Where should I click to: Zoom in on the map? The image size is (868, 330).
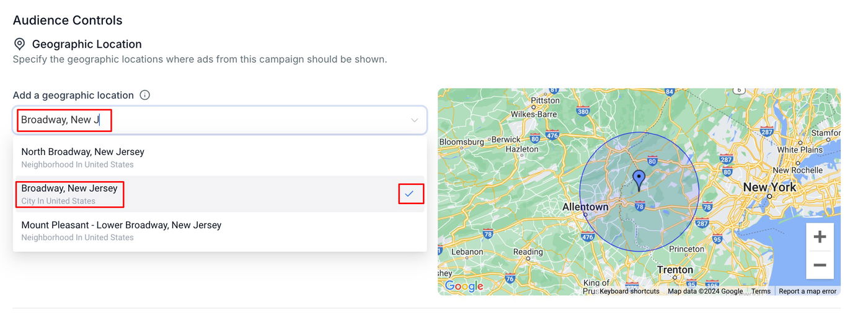tap(820, 237)
